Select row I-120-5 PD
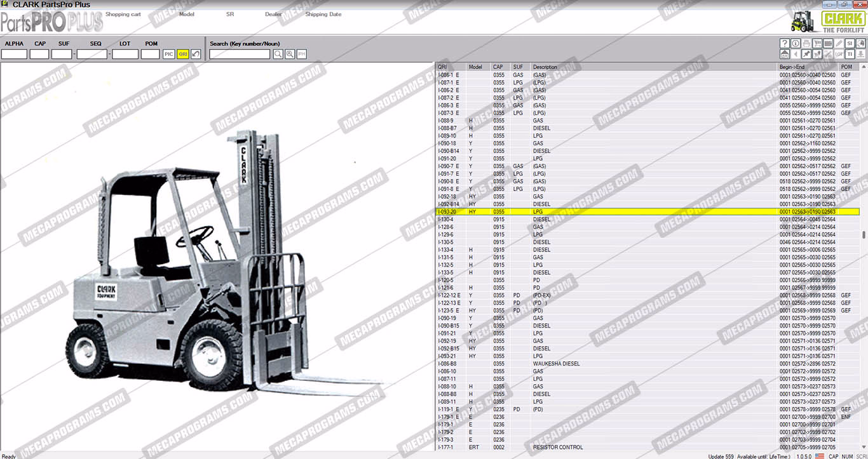Screen dimensions: 868x459 point(648,280)
